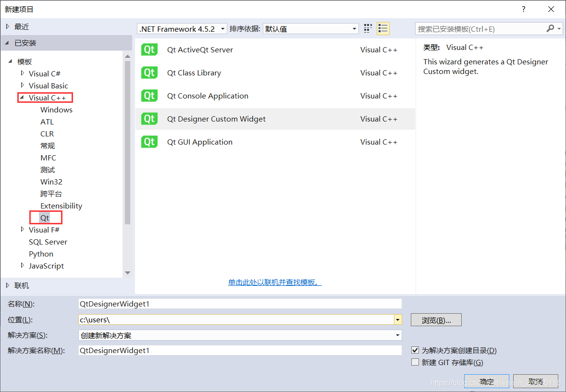Choose the Qt Designer Custom Widget template
Screen dimensions: 566x392
tap(275, 119)
